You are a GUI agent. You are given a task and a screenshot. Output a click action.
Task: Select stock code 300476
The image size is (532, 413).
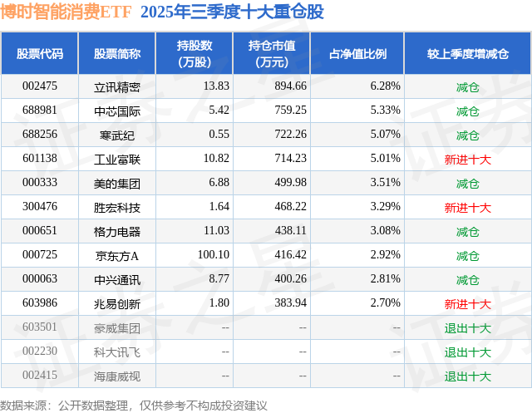(40, 206)
